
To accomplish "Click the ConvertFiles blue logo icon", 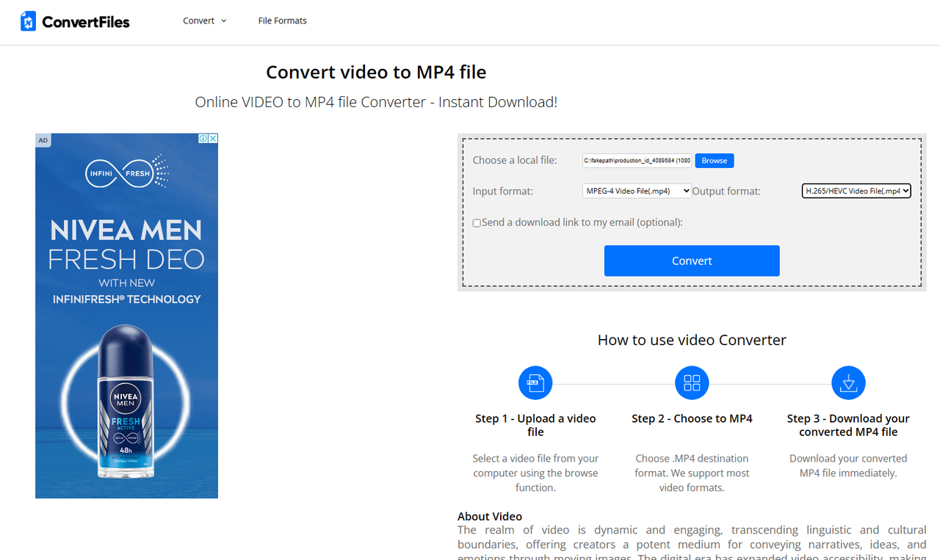I will (x=28, y=21).
